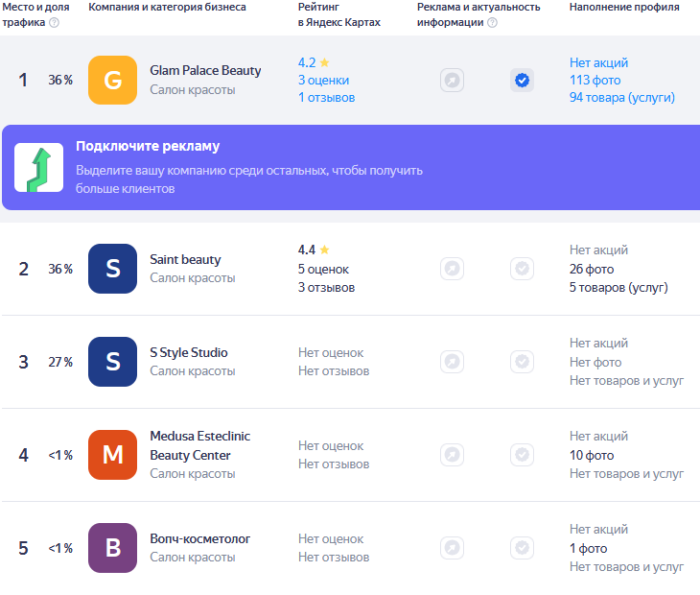Click '1 фото' in Вопч-косметолог row
This screenshot has width=700, height=595.
(x=588, y=548)
